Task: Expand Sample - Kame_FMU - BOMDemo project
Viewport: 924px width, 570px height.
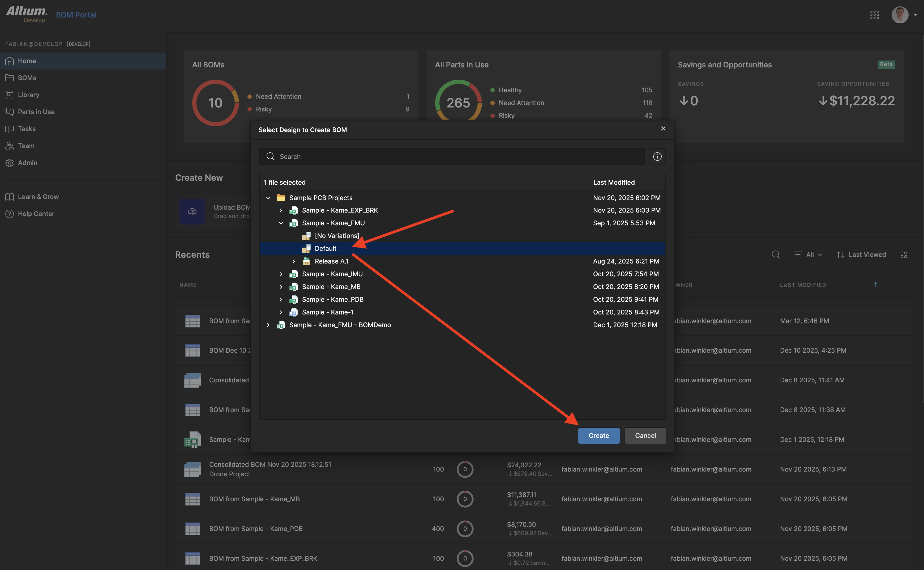Action: coord(268,325)
